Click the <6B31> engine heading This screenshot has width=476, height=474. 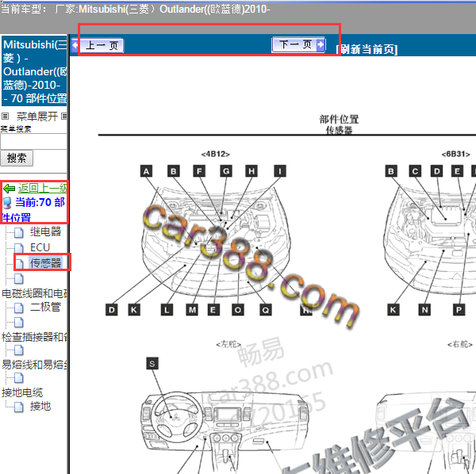[x=455, y=154]
